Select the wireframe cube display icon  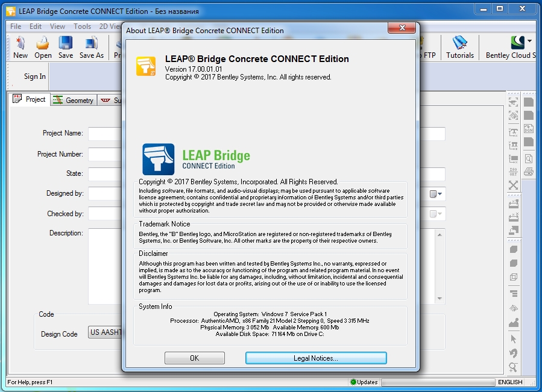514,277
